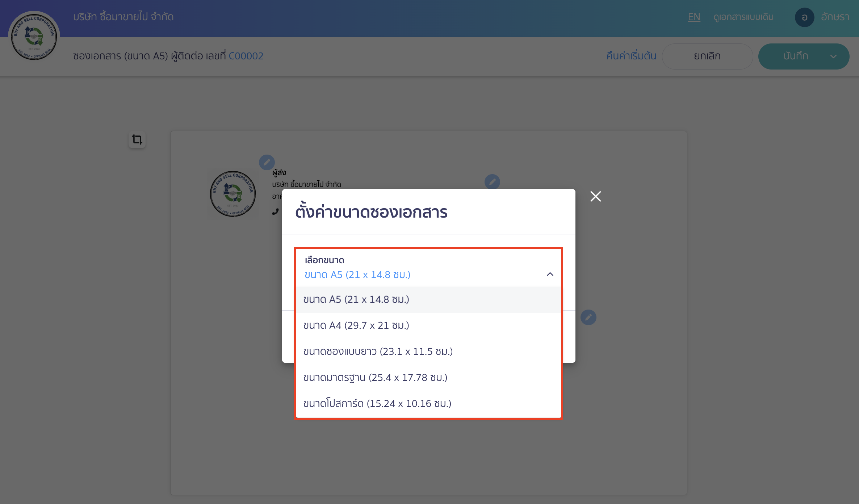859x504 pixels.
Task: Click the edit pencil beside sender address
Action: click(492, 182)
